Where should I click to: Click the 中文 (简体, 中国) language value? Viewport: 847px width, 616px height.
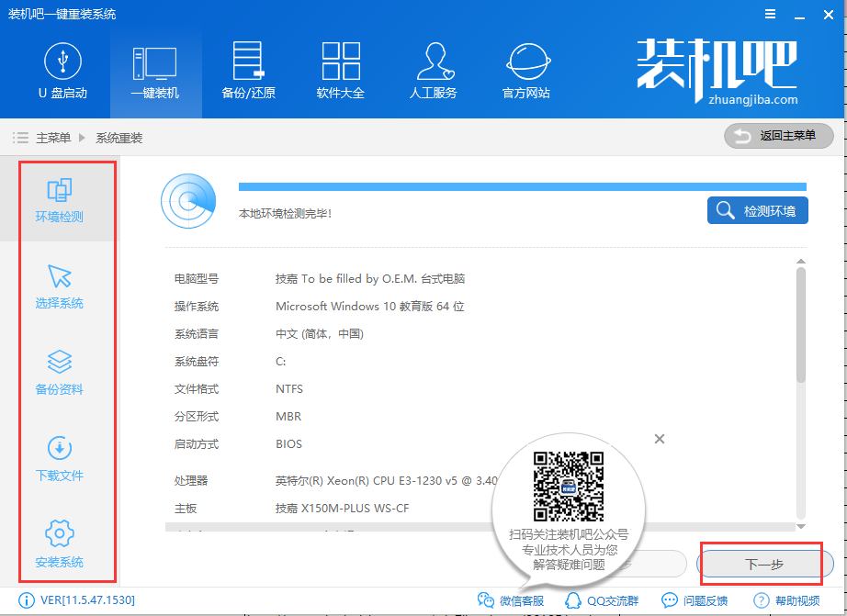coord(320,333)
